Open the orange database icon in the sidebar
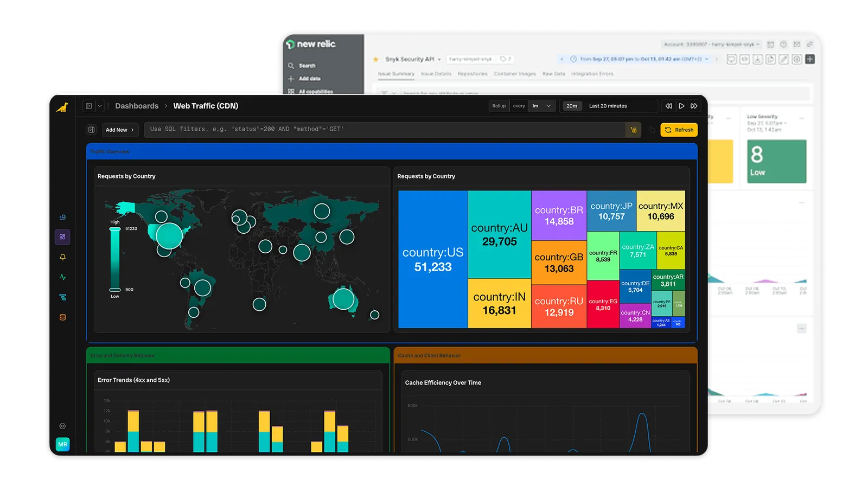Image resolution: width=868 pixels, height=486 pixels. (x=62, y=317)
